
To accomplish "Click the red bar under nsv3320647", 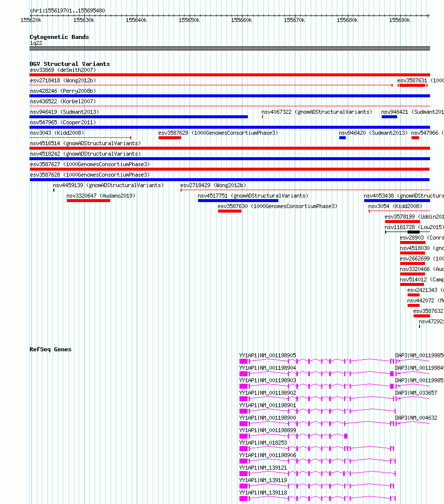I will (88, 201).
